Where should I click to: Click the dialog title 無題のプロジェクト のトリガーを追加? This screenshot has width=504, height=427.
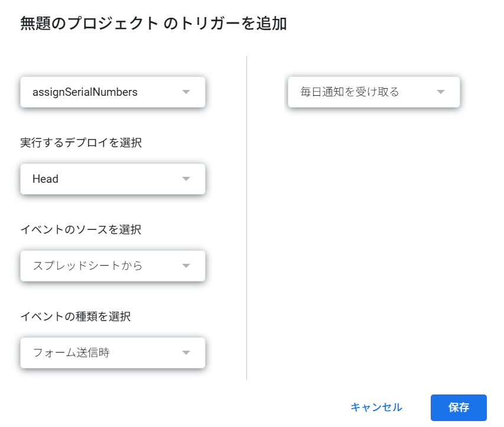point(153,24)
